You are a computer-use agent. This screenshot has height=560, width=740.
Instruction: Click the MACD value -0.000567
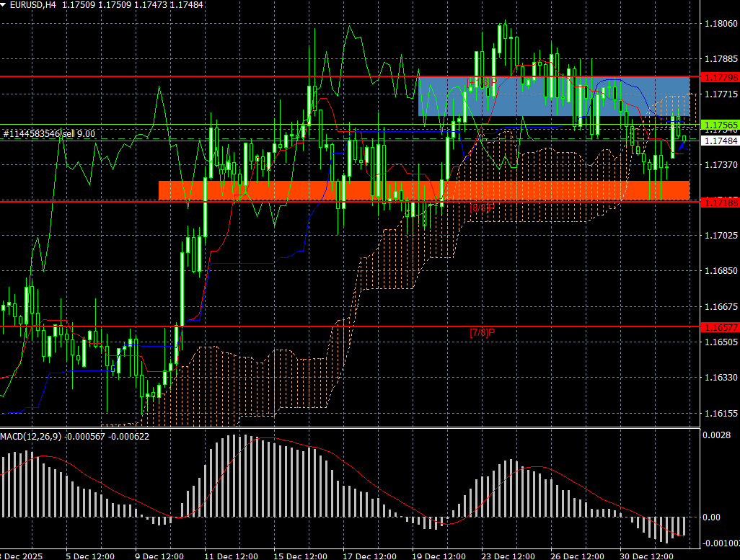click(84, 436)
